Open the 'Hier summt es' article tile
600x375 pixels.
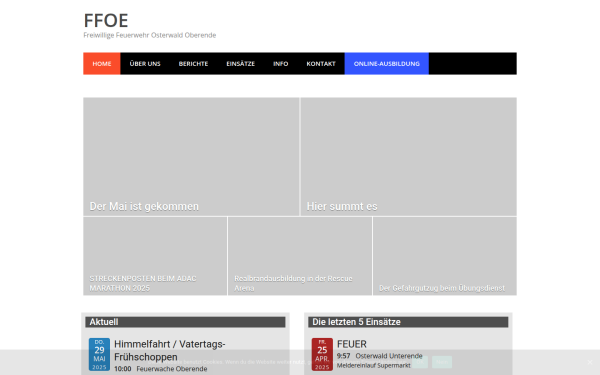pos(409,157)
